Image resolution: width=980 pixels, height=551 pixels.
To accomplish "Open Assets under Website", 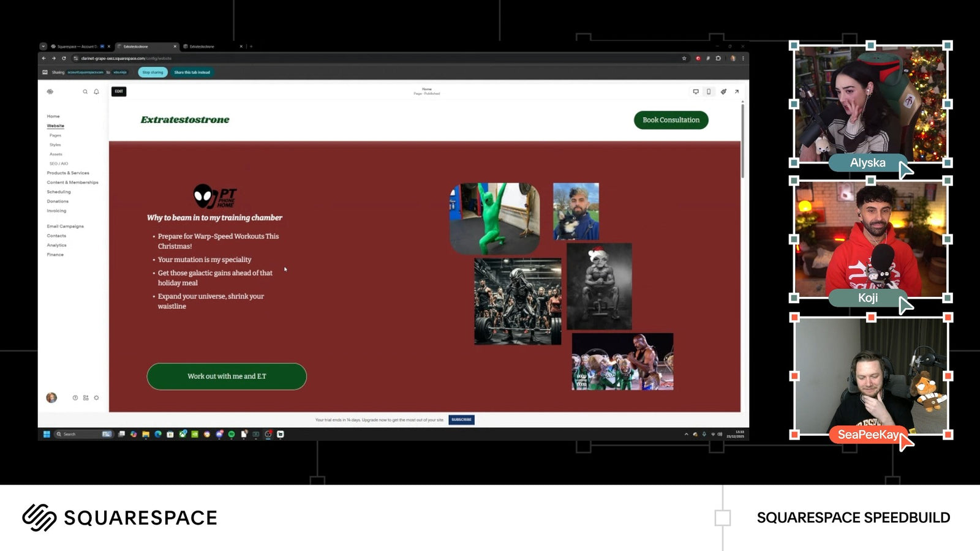I will (x=56, y=154).
